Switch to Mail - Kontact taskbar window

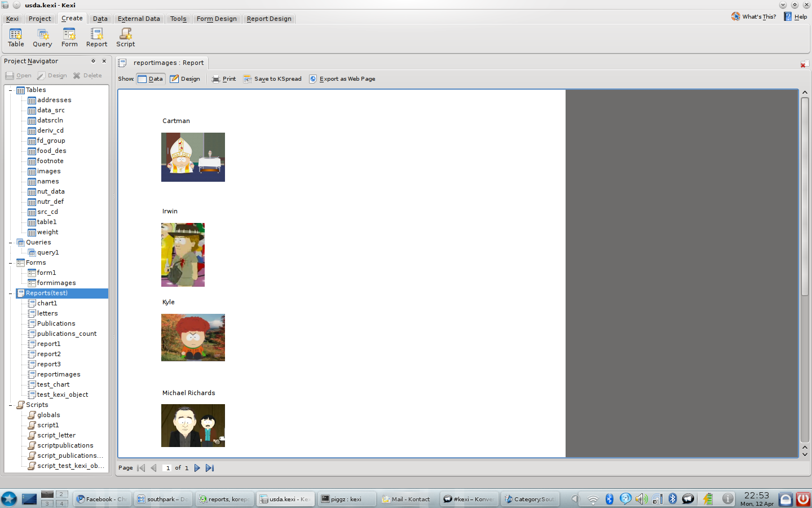(407, 499)
